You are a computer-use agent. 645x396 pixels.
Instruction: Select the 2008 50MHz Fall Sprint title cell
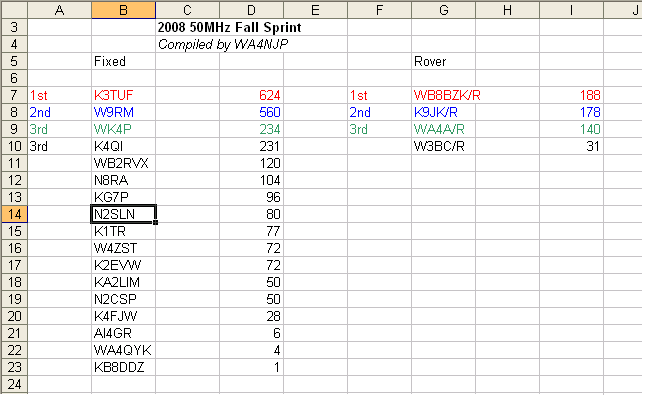(230, 28)
